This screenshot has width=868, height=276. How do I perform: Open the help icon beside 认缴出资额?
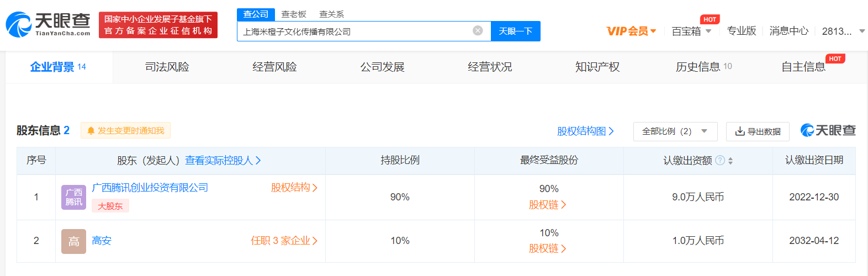pyautogui.click(x=720, y=160)
